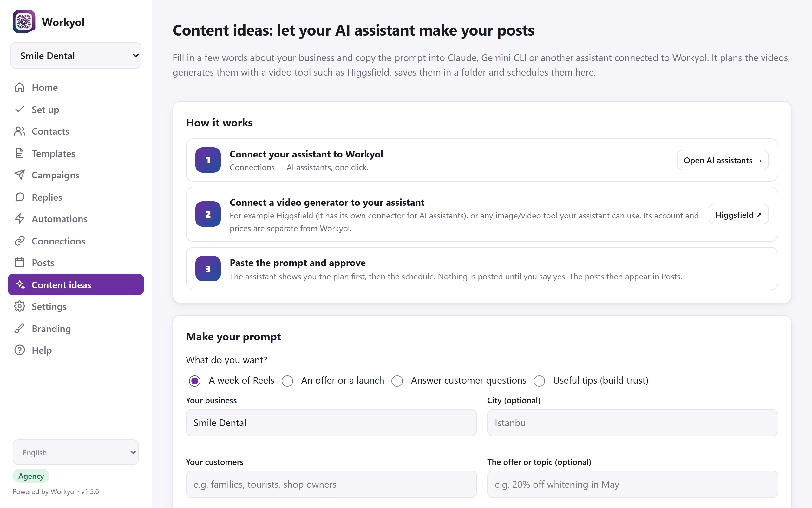Click the Posts calendar icon

click(x=20, y=262)
